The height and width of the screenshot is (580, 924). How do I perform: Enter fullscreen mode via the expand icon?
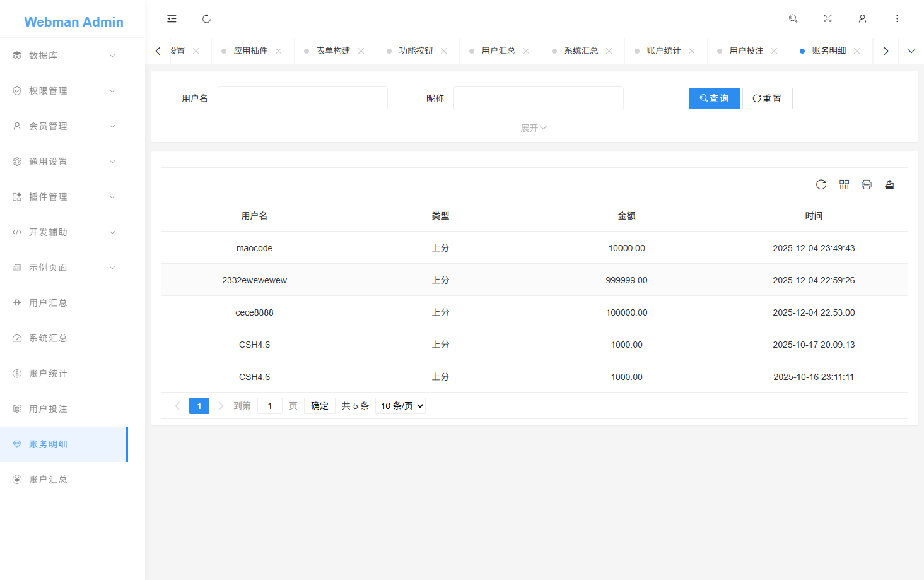point(828,18)
